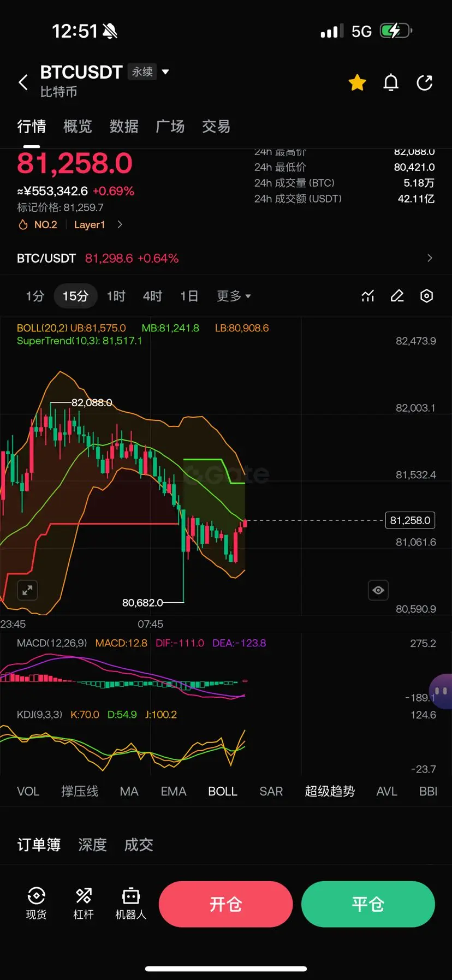This screenshot has width=452, height=980.
Task: Expand the BTCUSDT pair selector dropdown
Action: point(165,72)
